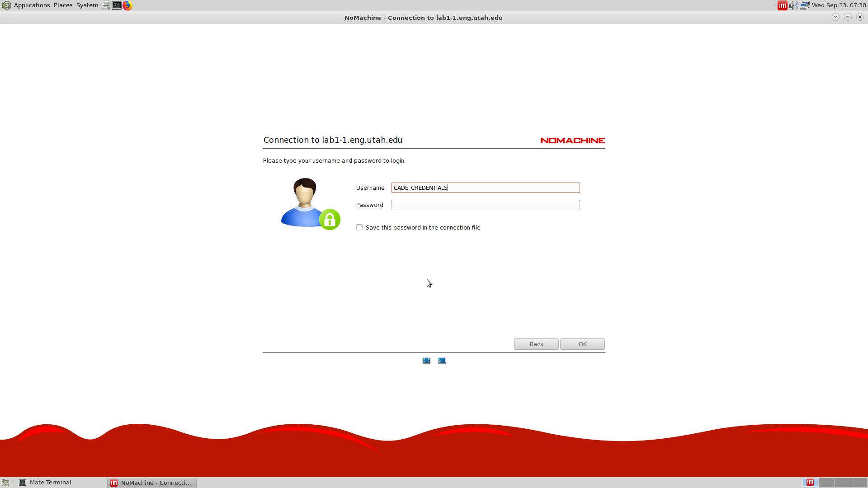
Task: Open the clock showing Wed Sep 23, 07:30
Action: pos(839,5)
